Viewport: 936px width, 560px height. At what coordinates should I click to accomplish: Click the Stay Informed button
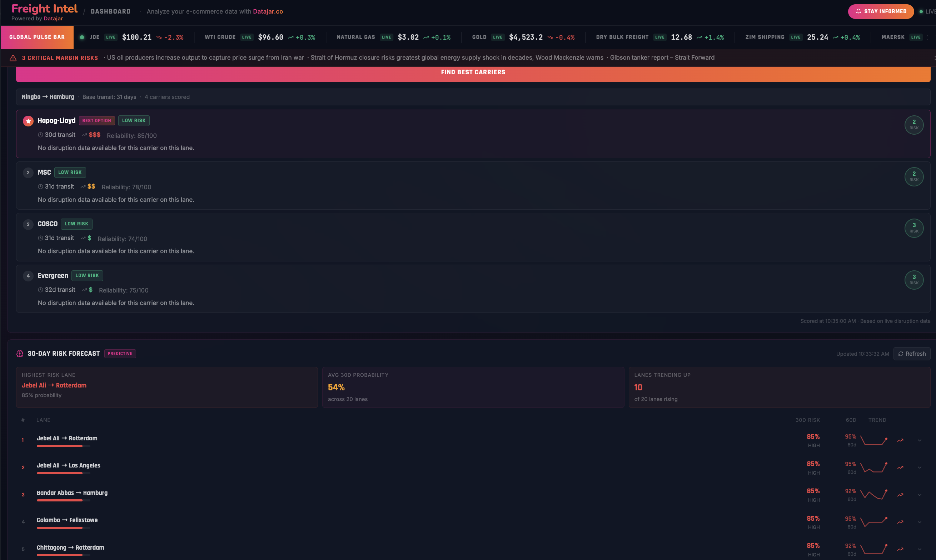[881, 11]
